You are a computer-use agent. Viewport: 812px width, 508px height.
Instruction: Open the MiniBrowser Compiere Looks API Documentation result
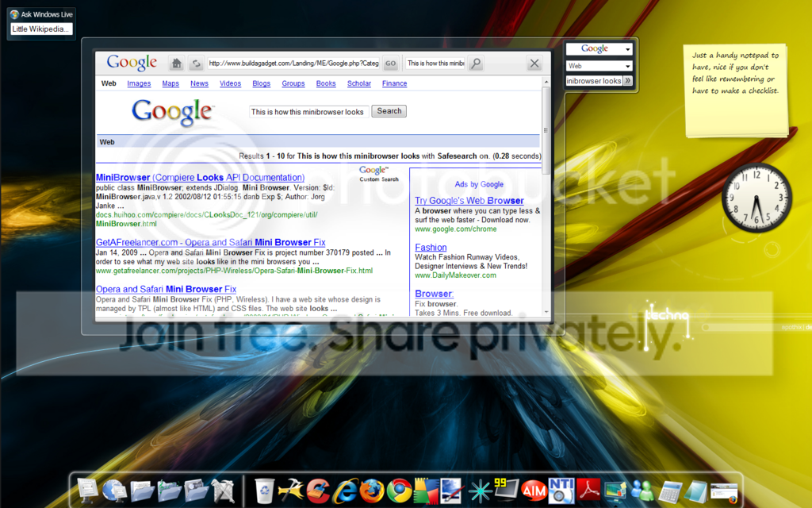[x=201, y=177]
